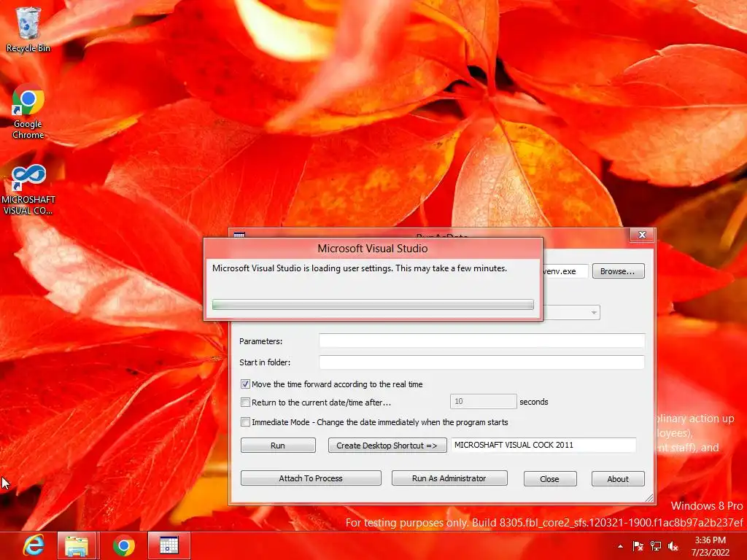The width and height of the screenshot is (747, 560).
Task: Click the Visual Studio loading progress bar
Action: click(x=373, y=305)
